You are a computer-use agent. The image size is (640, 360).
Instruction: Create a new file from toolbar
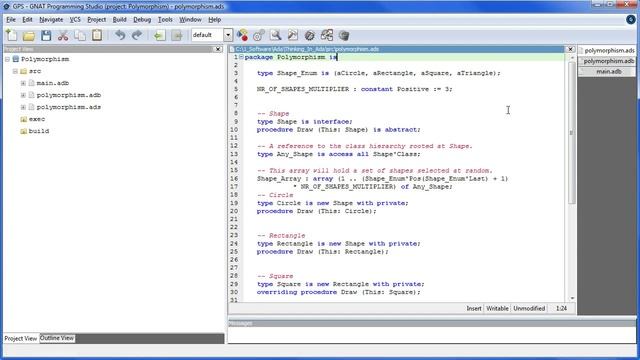12,36
